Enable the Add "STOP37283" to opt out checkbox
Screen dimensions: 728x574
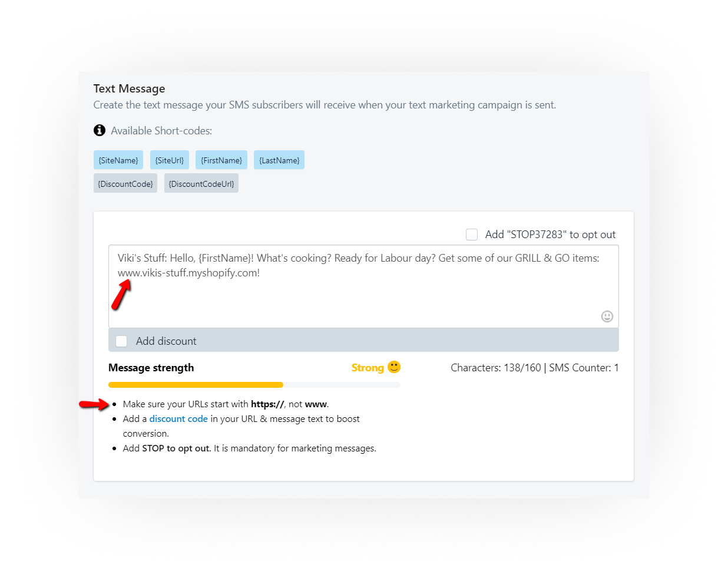[472, 235]
